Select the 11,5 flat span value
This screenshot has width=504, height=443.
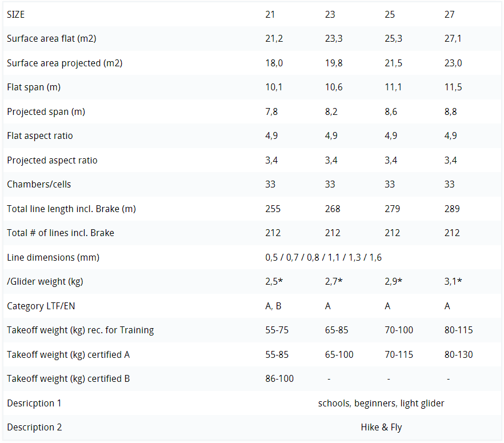[453, 87]
